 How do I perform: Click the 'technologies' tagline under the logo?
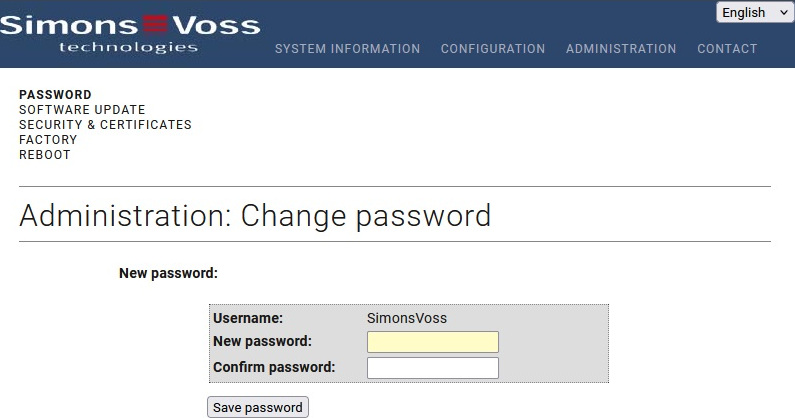[x=129, y=47]
